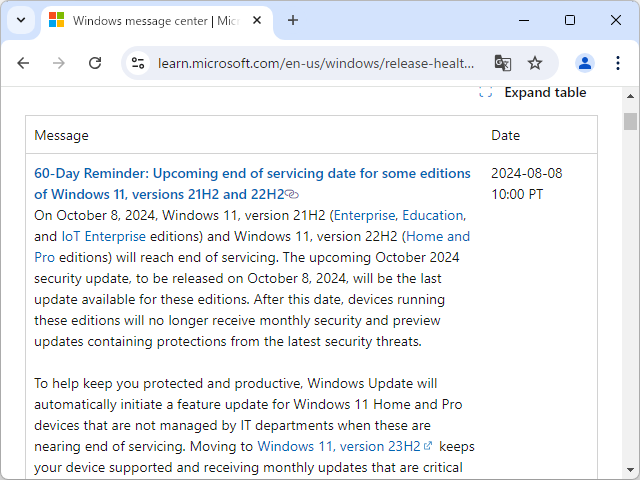
Task: Open the tab search dropdown arrow
Action: pyautogui.click(x=20, y=20)
